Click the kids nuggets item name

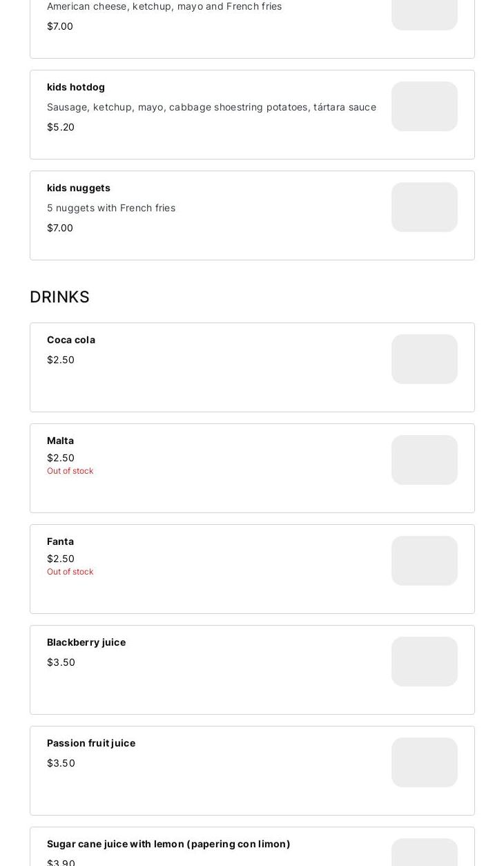(79, 188)
